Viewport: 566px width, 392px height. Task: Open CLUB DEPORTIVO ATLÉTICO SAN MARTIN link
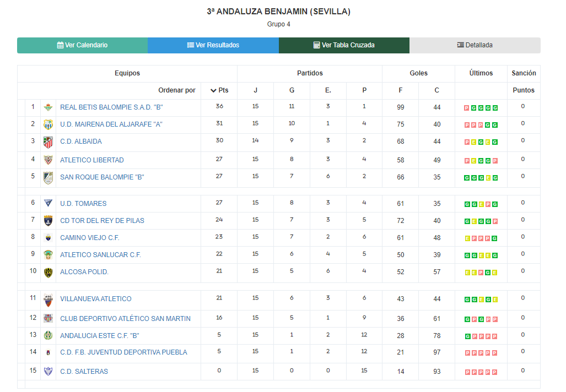point(125,318)
